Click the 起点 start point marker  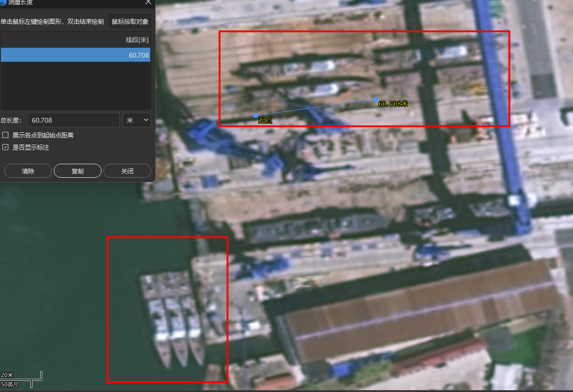pos(256,116)
